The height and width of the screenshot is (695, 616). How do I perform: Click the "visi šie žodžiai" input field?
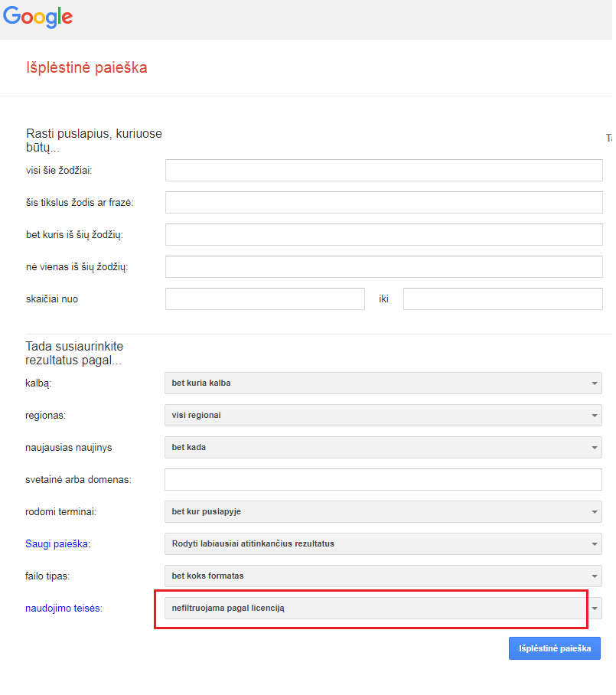click(x=383, y=170)
